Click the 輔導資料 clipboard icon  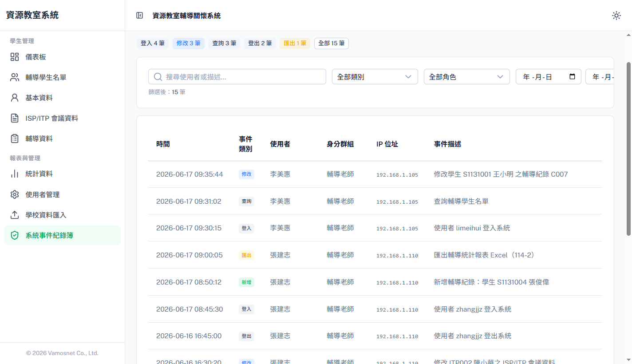point(15,138)
